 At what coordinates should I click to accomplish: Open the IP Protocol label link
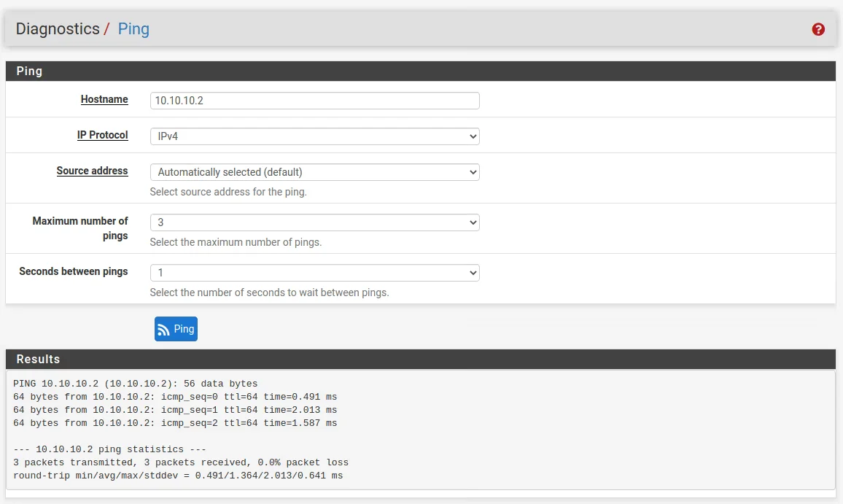coord(103,135)
